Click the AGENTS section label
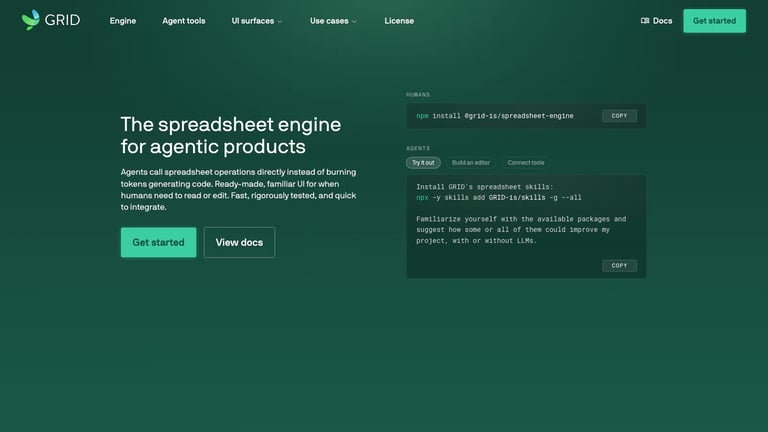 click(x=418, y=148)
